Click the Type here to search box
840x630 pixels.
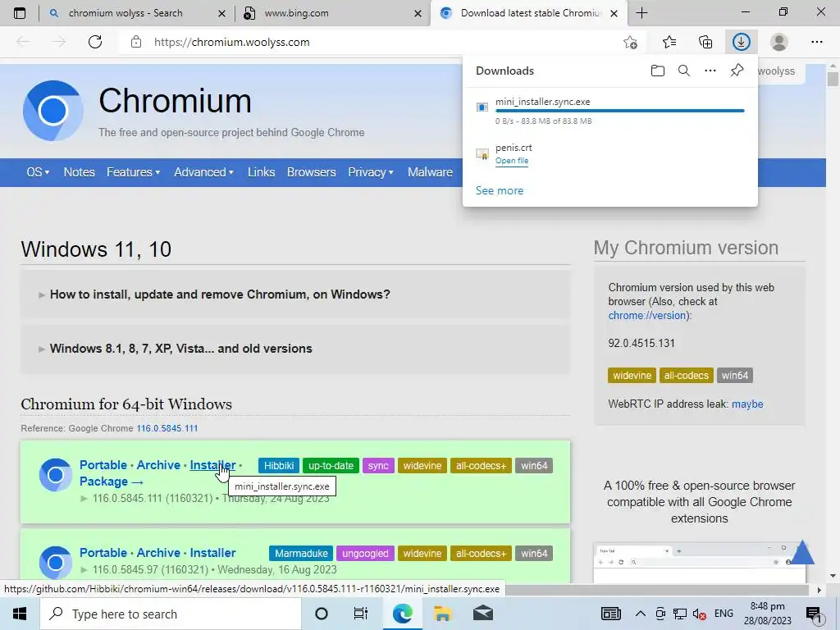click(171, 614)
